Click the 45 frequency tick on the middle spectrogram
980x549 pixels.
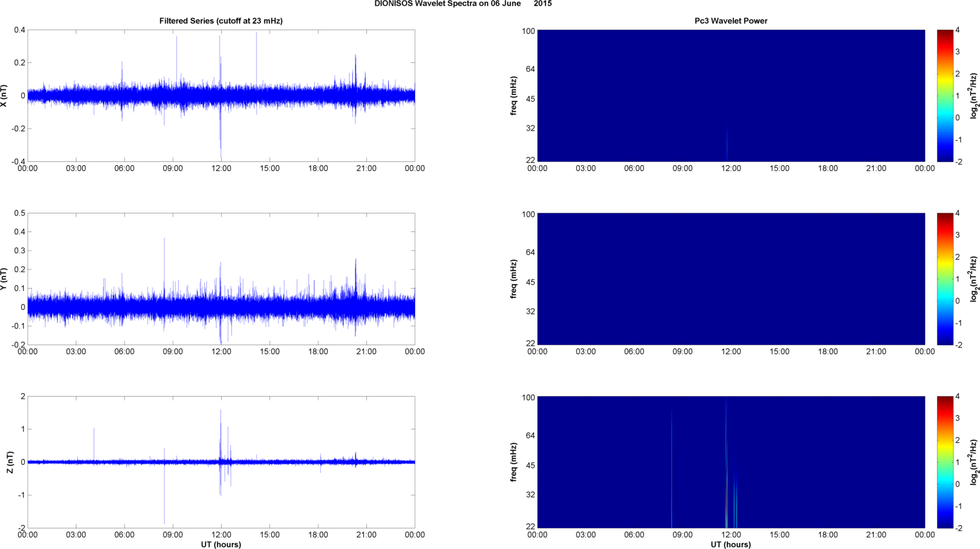(530, 282)
